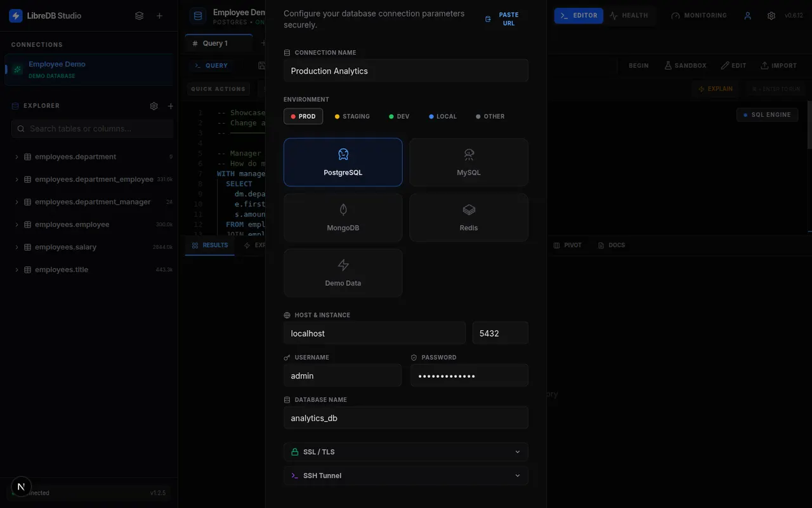Choose Redis database type
Viewport: 812px width, 508px height.
[x=469, y=217]
